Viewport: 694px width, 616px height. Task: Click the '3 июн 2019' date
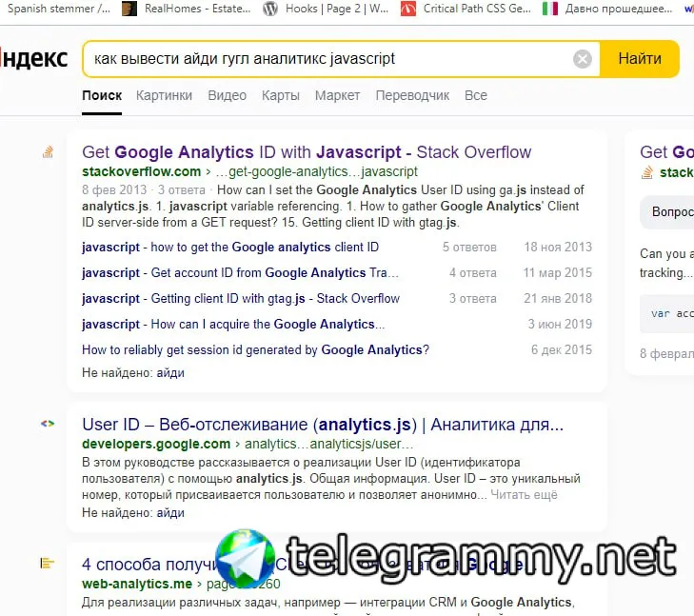coord(560,324)
